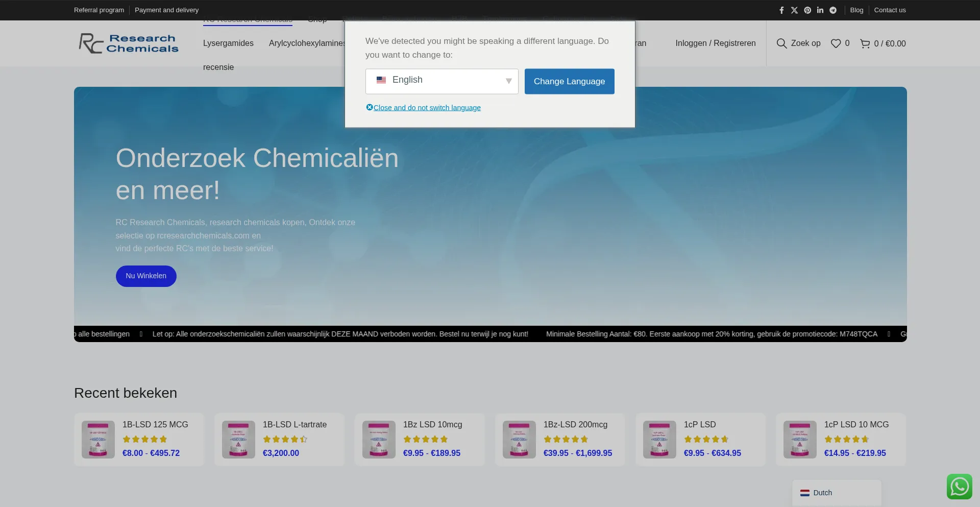980x507 pixels.
Task: Click the Zoek op search text
Action: 806,43
